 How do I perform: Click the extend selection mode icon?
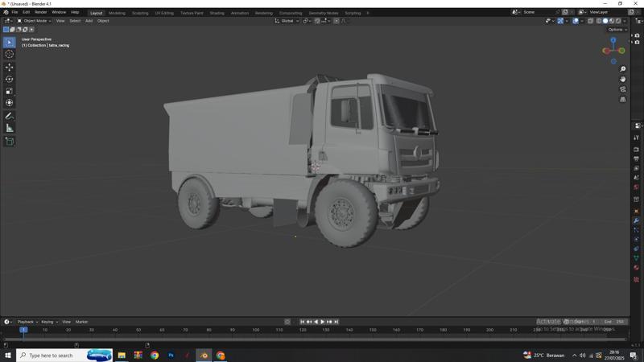(12, 30)
